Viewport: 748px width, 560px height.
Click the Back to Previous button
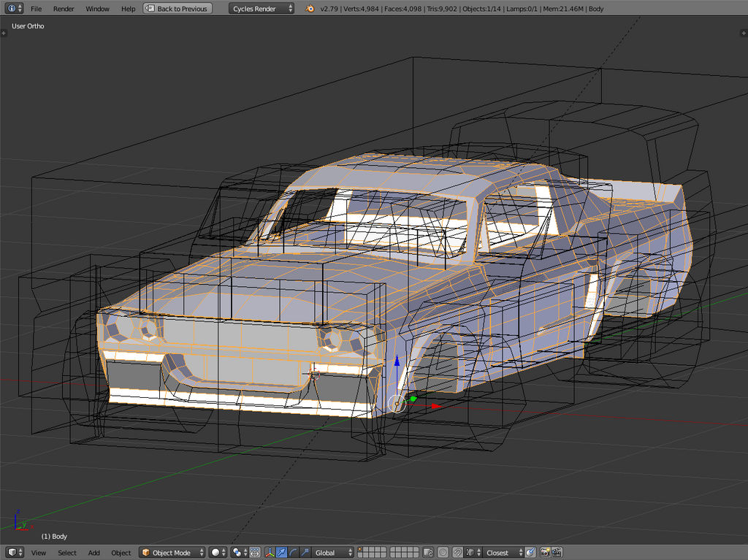click(177, 9)
